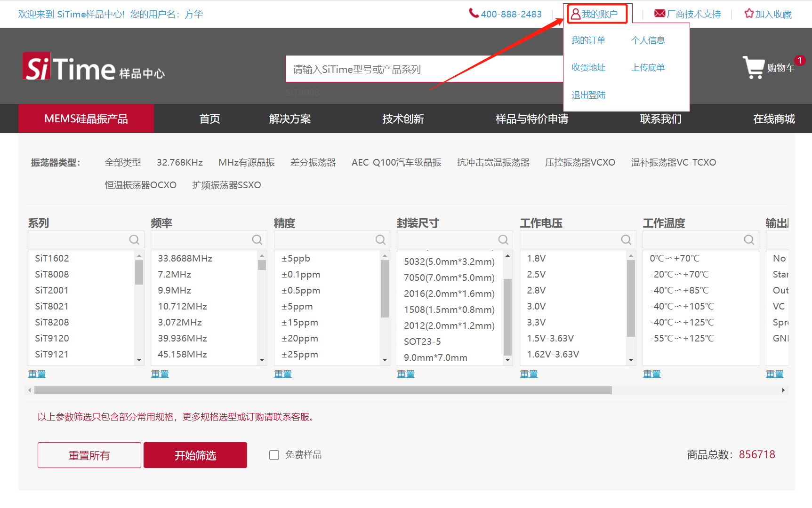
Task: Click search icon in 精度 filter
Action: coord(380,240)
